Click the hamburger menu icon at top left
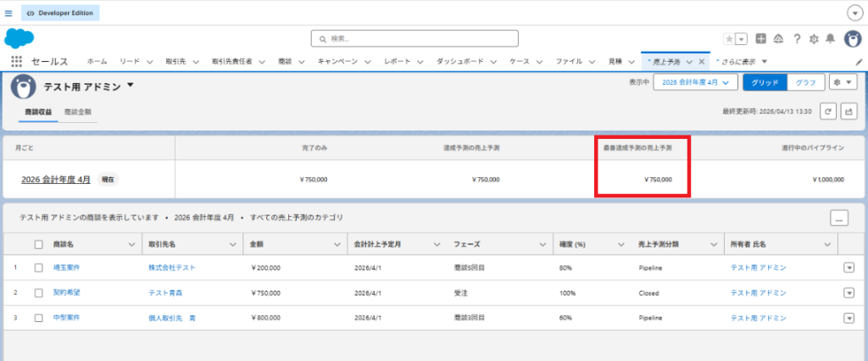Image resolution: width=868 pixels, height=361 pixels. pos(8,13)
